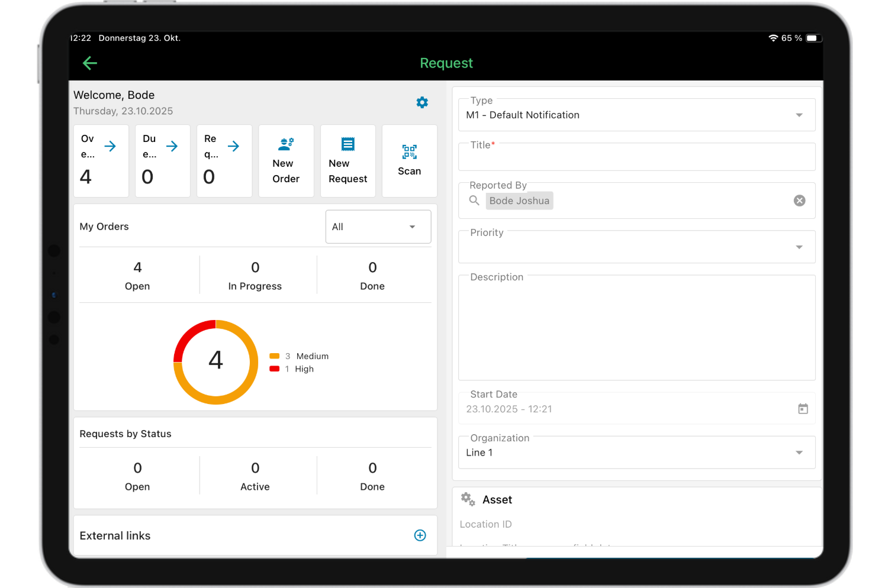Select the In Progress orders count

point(255,275)
